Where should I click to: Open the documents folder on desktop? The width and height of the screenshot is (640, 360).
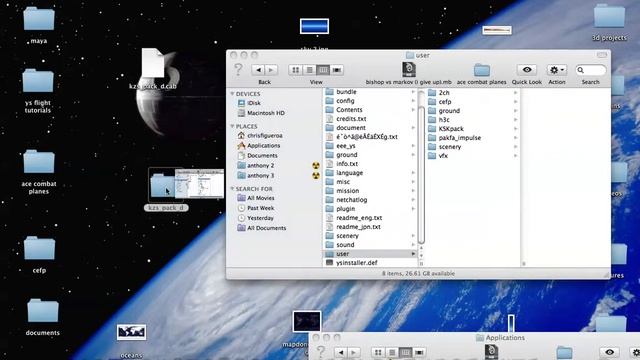click(x=43, y=311)
